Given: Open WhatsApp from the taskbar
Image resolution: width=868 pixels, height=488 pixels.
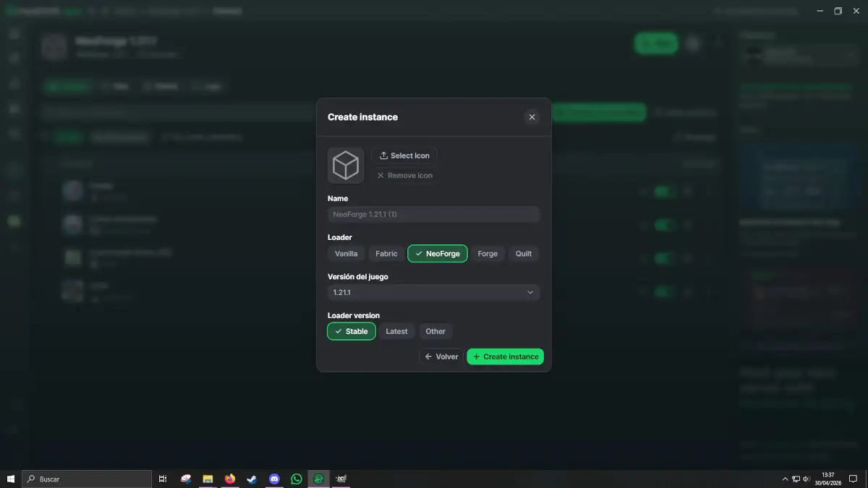Looking at the screenshot, I should [x=297, y=479].
